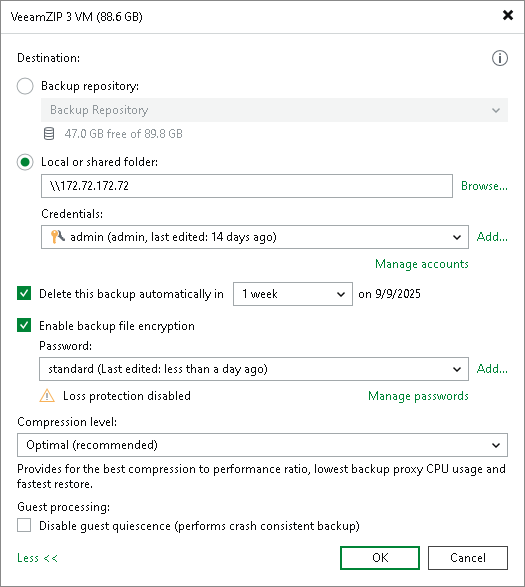The width and height of the screenshot is (525, 587).
Task: Open the Manage passwords link
Action: [418, 396]
